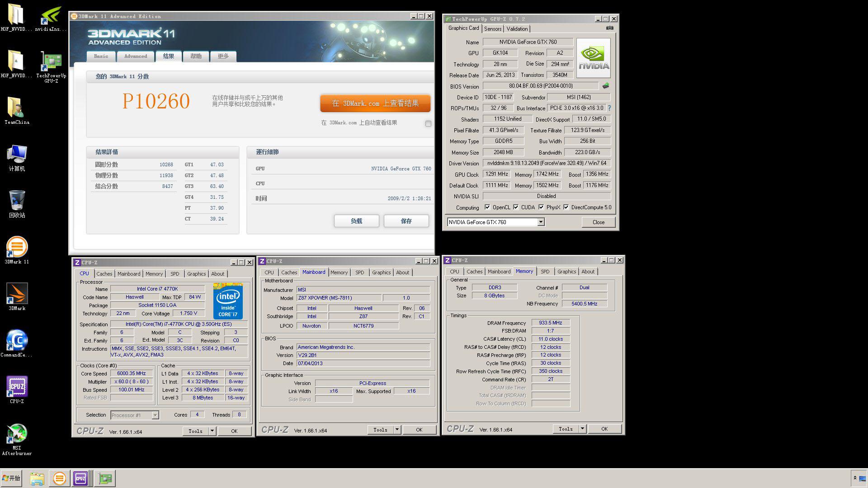The width and height of the screenshot is (868, 488).
Task: Click the 负载 (Load) button in 3DMark
Action: 356,221
